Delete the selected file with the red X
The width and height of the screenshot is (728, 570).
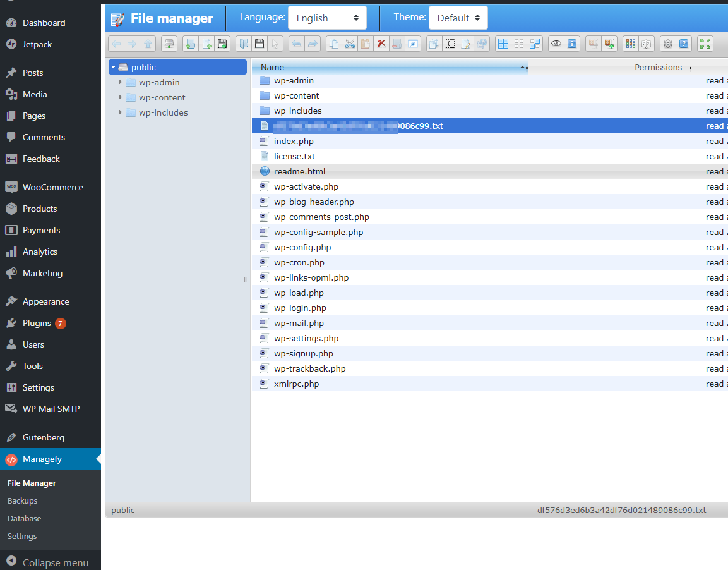pos(381,44)
